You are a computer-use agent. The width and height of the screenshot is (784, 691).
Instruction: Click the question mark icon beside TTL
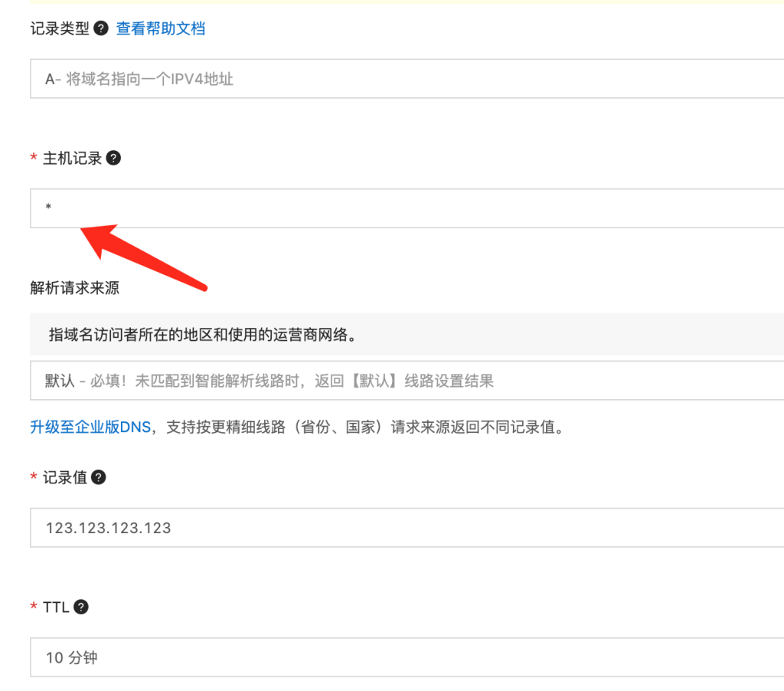coord(80,607)
